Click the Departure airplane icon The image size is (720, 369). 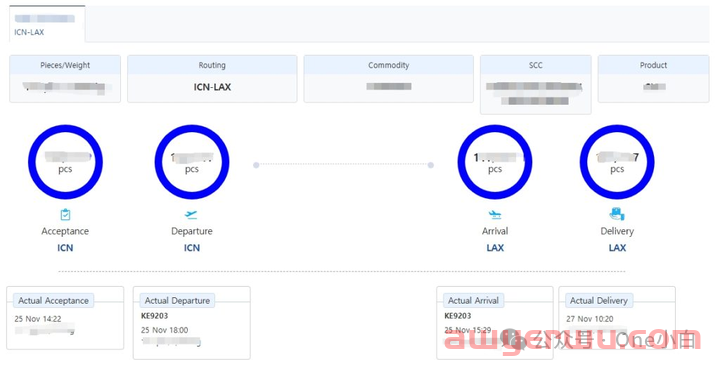[x=191, y=214]
